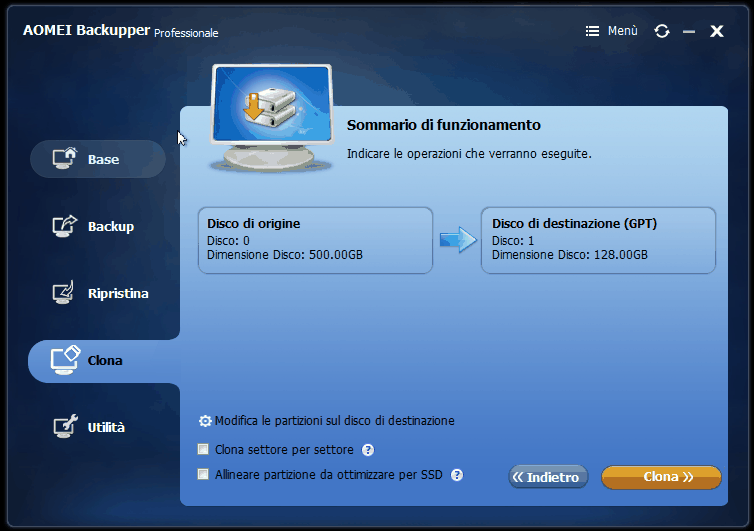
Task: Click the Backup monitor arrow icon
Action: [x=64, y=226]
